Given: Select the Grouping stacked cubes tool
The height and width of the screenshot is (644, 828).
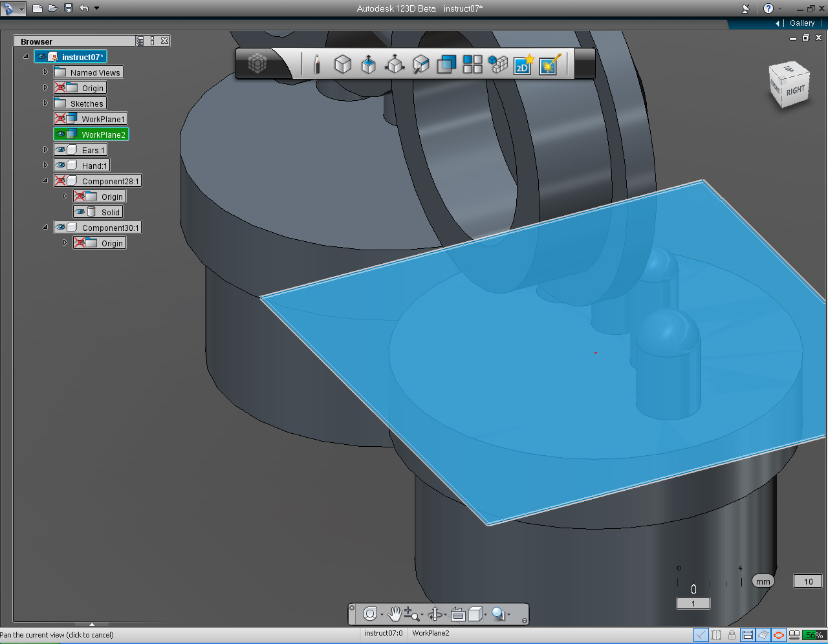Looking at the screenshot, I should (x=498, y=64).
